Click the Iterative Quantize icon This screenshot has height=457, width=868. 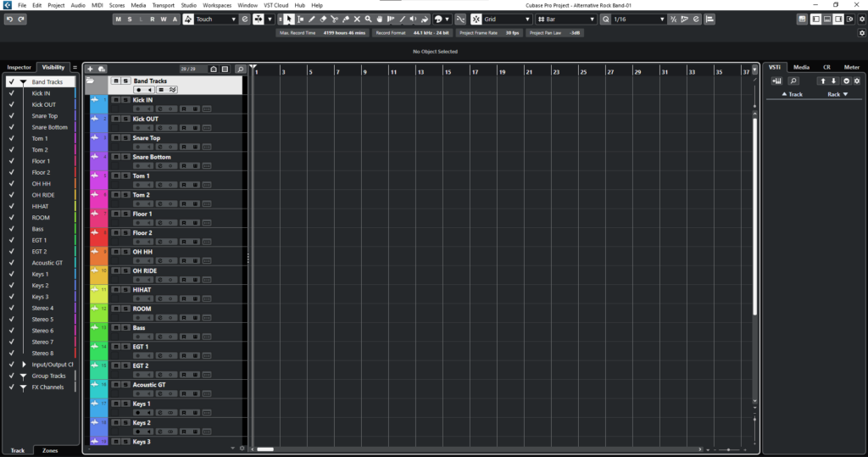pos(673,20)
